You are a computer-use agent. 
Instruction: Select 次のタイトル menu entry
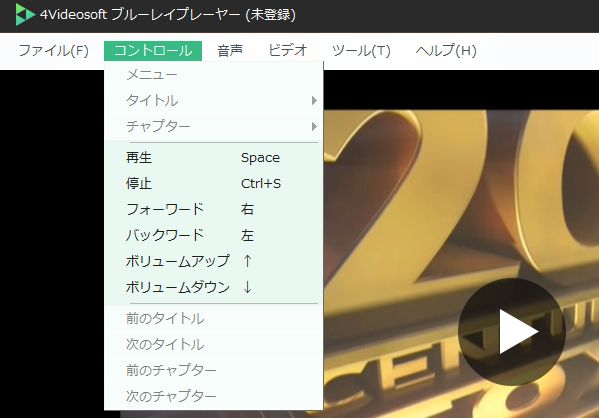(x=214, y=345)
